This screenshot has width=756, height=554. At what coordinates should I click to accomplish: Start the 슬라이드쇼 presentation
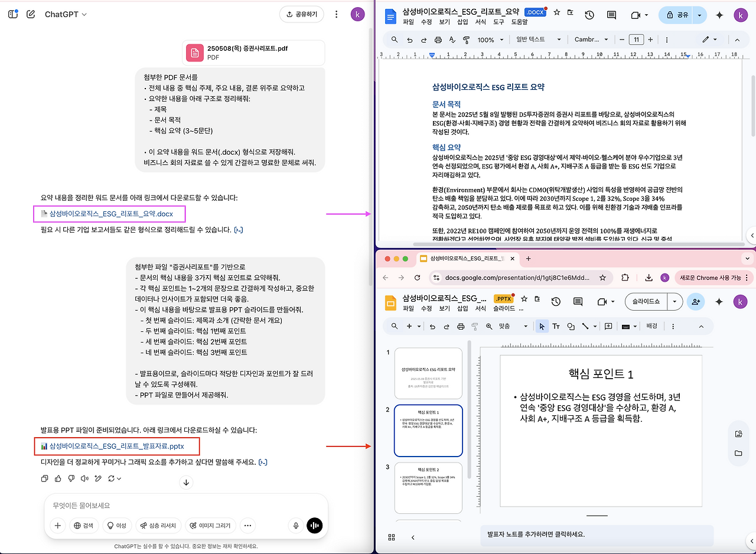pos(647,301)
